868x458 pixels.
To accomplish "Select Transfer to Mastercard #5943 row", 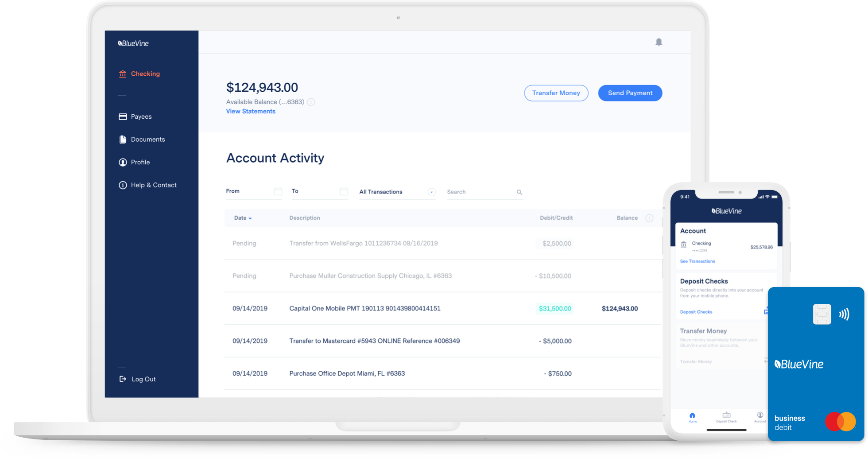I will (x=443, y=341).
